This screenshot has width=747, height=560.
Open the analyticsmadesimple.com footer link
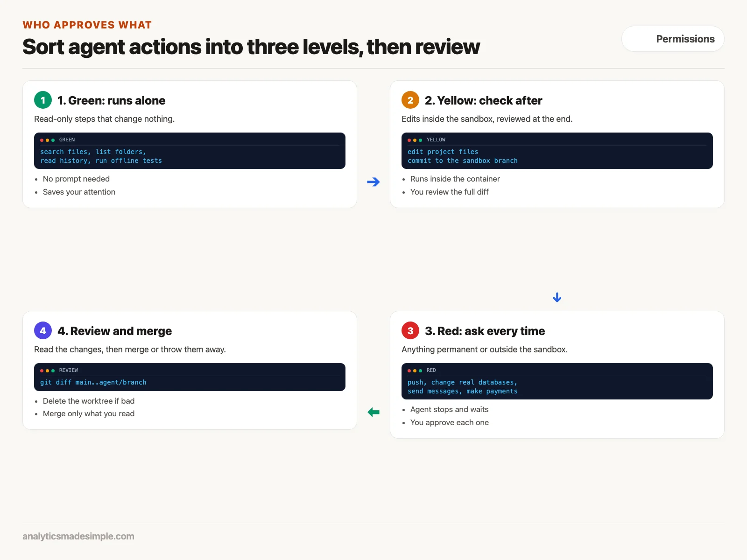coord(78,536)
